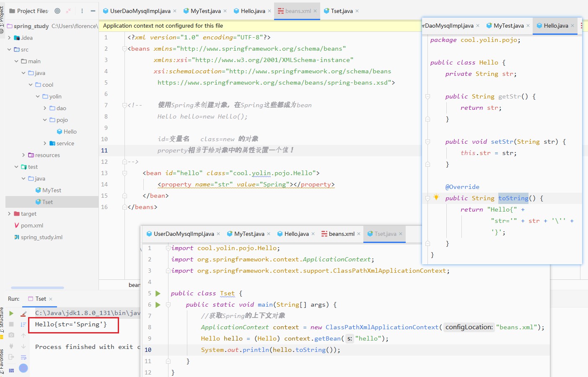The width and height of the screenshot is (588, 377).
Task: Expand the resources folder
Action: click(x=23, y=155)
